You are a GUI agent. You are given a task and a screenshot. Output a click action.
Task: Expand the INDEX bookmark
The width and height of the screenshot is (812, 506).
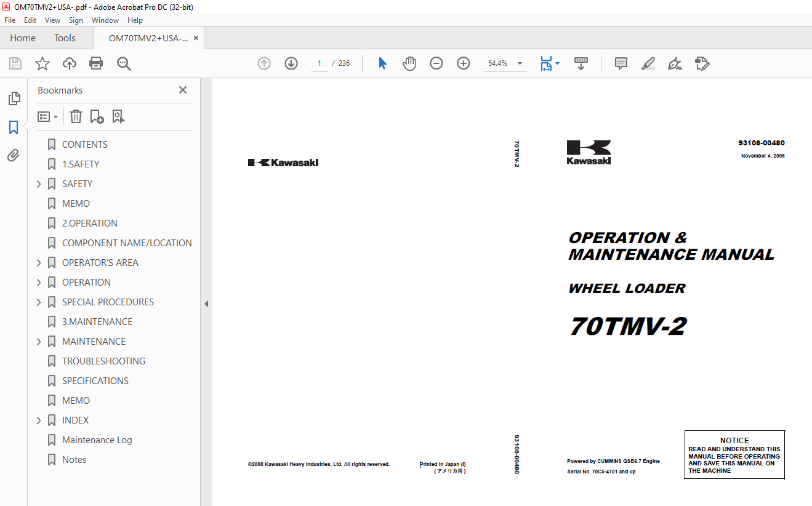[x=39, y=420]
